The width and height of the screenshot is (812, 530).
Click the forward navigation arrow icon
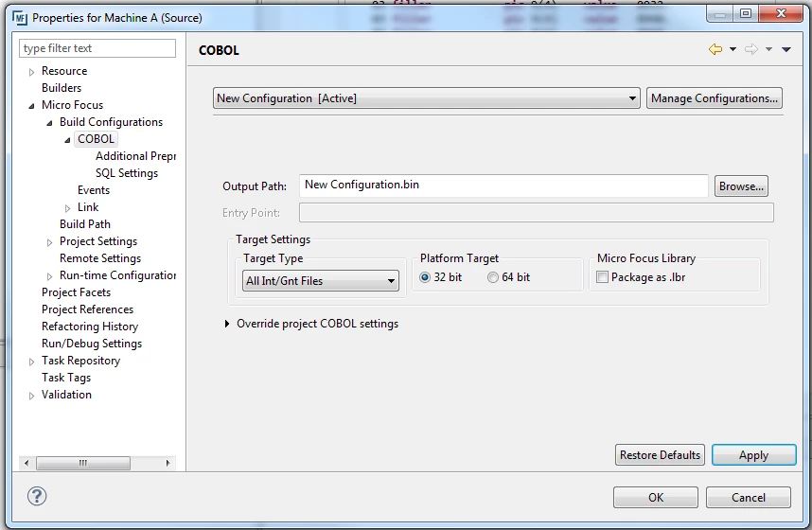click(750, 49)
